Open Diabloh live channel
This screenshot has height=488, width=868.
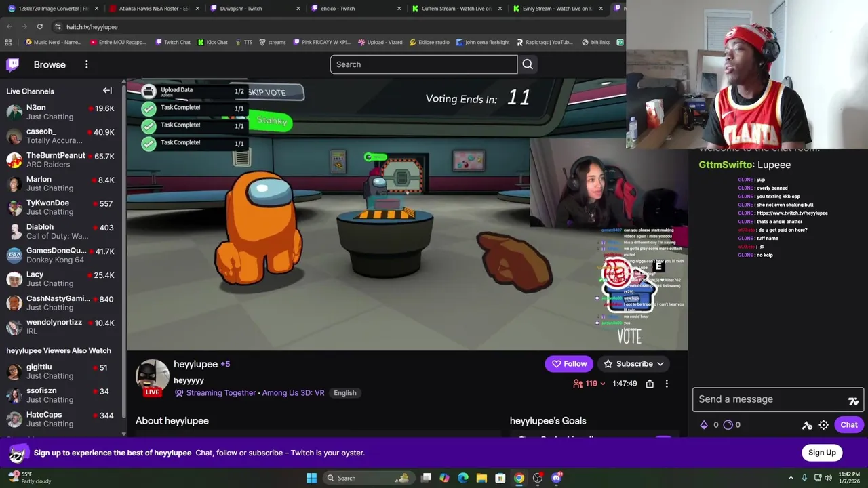61,232
